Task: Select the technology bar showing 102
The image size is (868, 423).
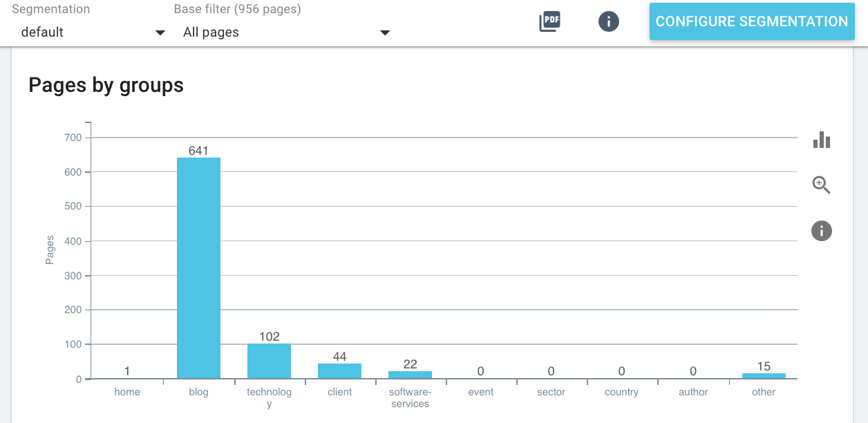Action: click(269, 361)
